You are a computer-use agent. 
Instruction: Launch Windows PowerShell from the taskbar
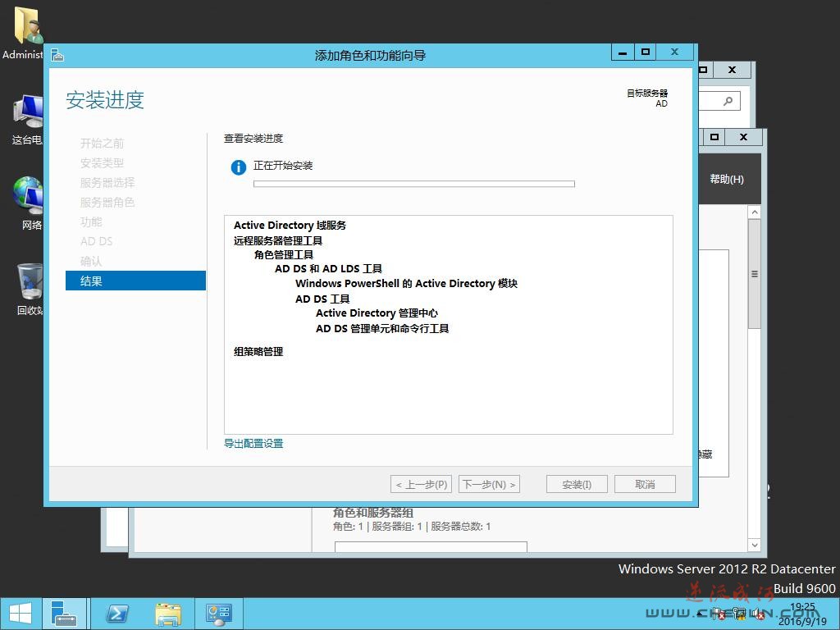116,614
